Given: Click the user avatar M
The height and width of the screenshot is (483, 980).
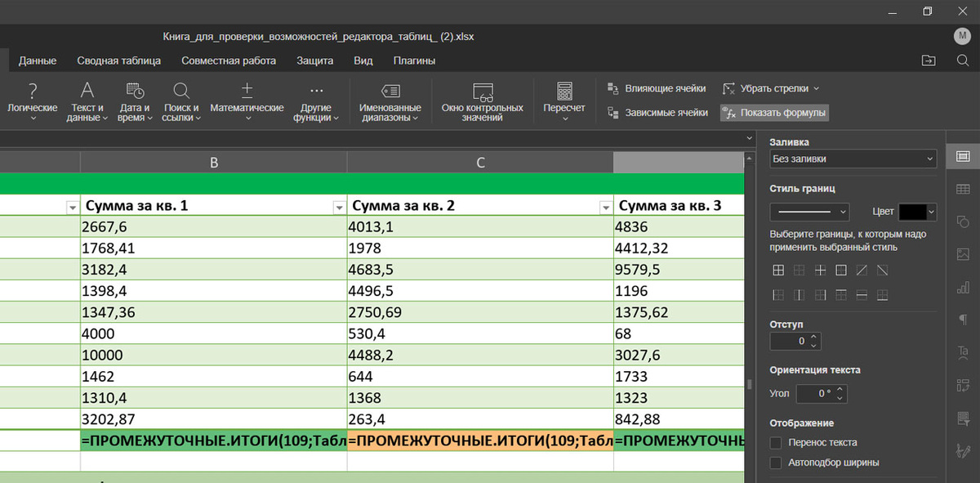Looking at the screenshot, I should pos(962,36).
